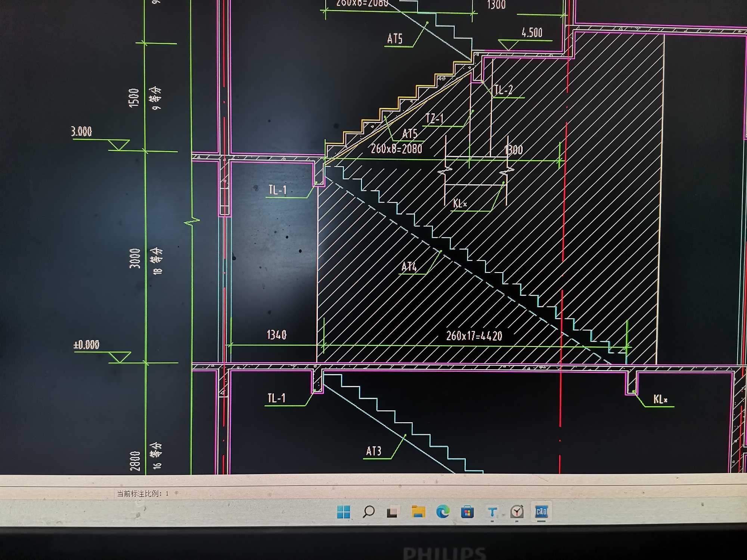Screen dimensions: 747x560
Task: Open the Windows Start menu
Action: (343, 512)
